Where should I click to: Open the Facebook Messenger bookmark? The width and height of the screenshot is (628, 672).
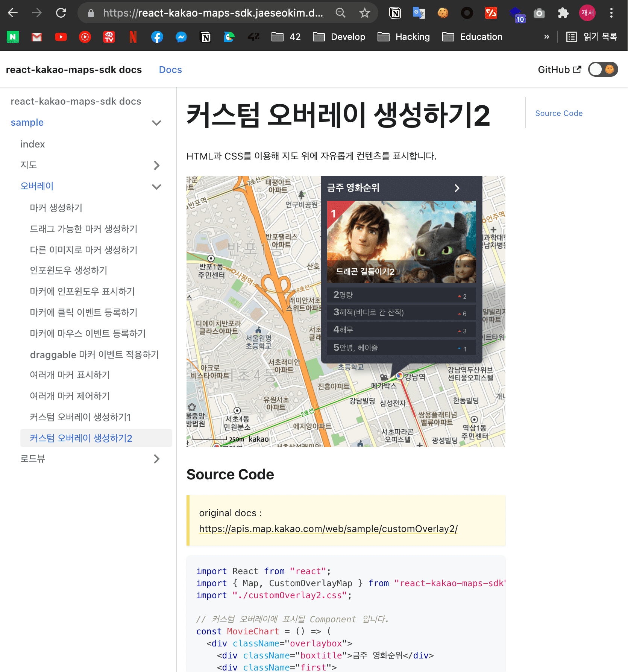[181, 36]
